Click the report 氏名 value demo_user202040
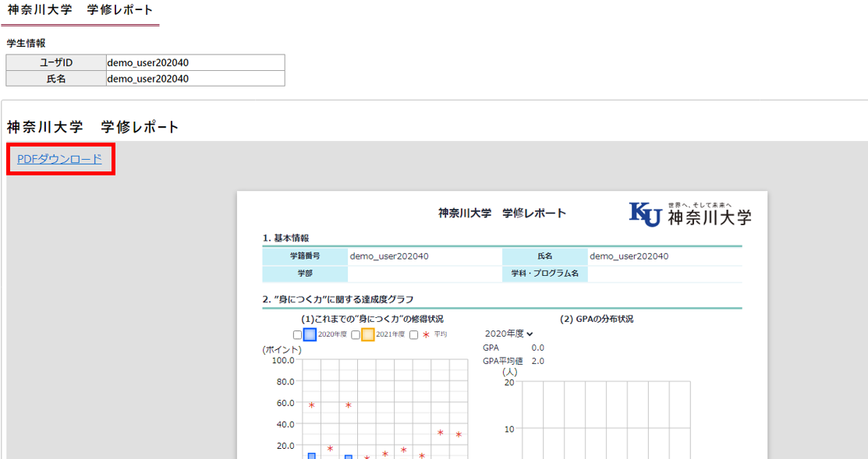 pyautogui.click(x=629, y=256)
